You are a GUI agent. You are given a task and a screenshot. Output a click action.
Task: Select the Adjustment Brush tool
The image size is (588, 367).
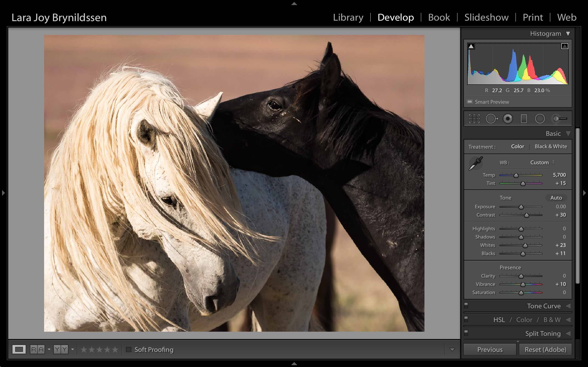pyautogui.click(x=557, y=118)
